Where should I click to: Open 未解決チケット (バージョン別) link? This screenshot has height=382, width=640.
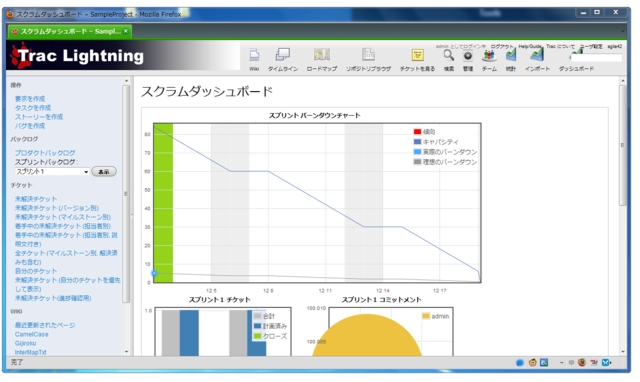[57, 208]
